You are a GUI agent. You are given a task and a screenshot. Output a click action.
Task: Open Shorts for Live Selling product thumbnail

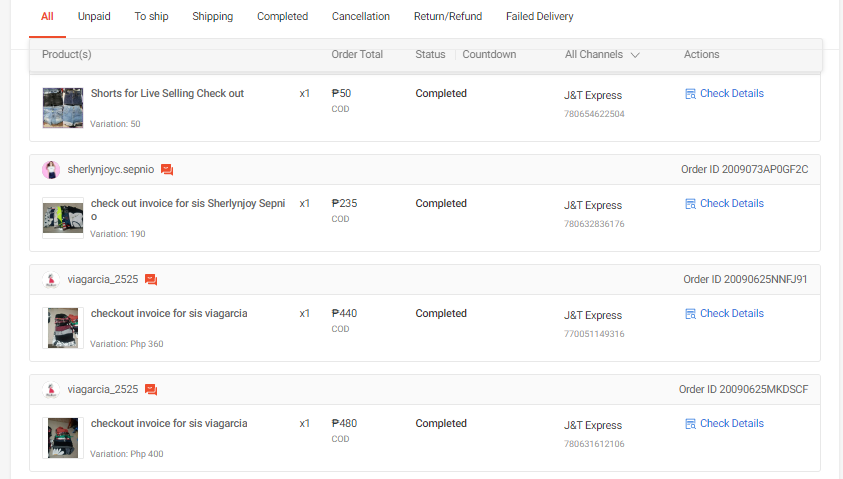pos(63,108)
